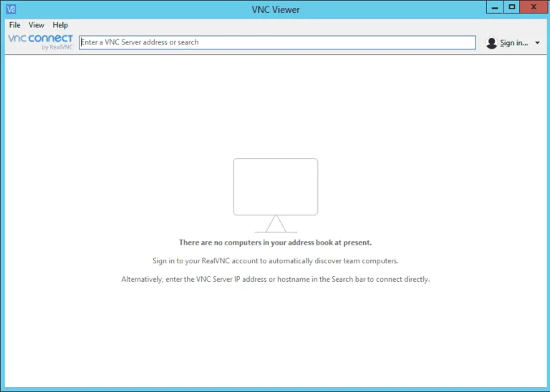Close the VNC Viewer window
Image resolution: width=550 pixels, height=392 pixels.
coord(534,7)
